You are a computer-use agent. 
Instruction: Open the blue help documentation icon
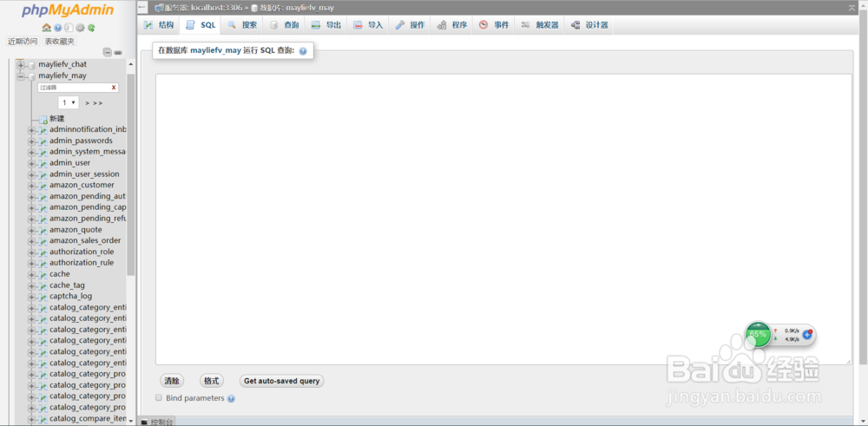pyautogui.click(x=57, y=28)
